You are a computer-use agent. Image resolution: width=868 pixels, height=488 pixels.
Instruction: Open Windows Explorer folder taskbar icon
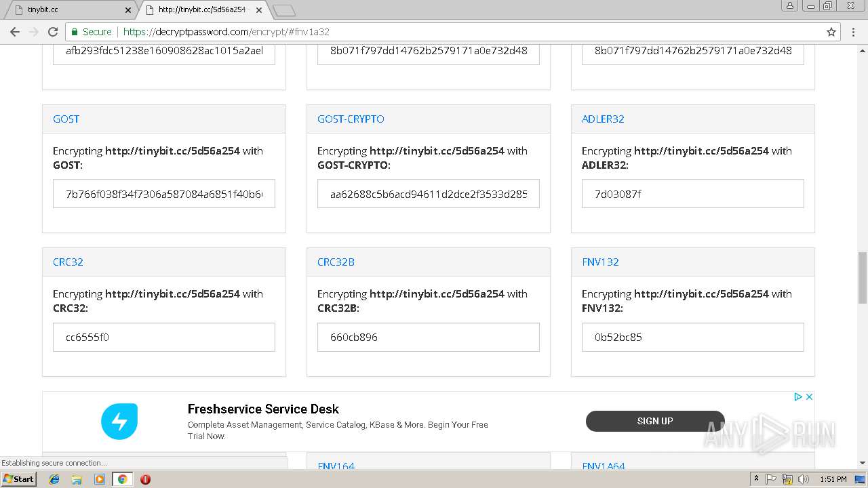click(x=77, y=479)
